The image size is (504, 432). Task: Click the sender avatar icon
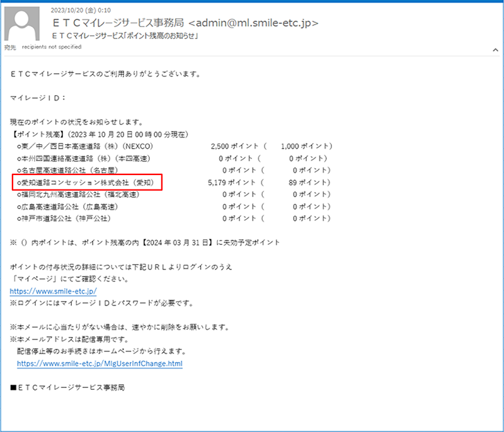pos(22,23)
